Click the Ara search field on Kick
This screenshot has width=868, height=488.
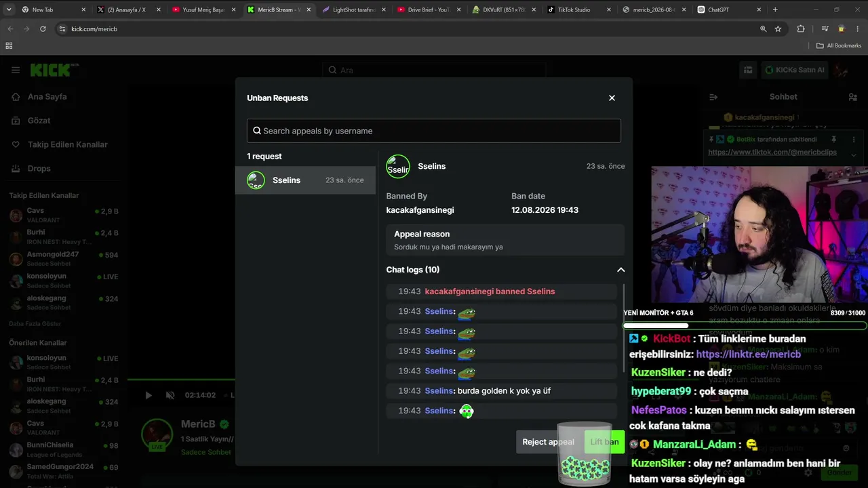click(x=434, y=70)
